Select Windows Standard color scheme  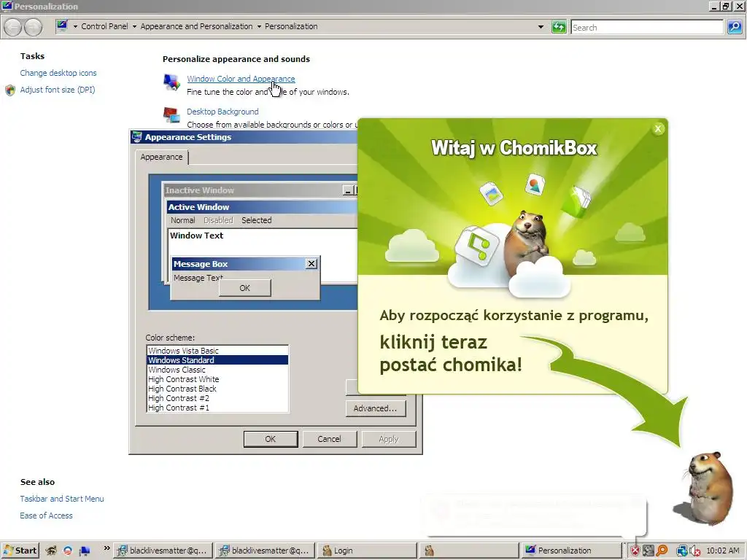coord(217,360)
